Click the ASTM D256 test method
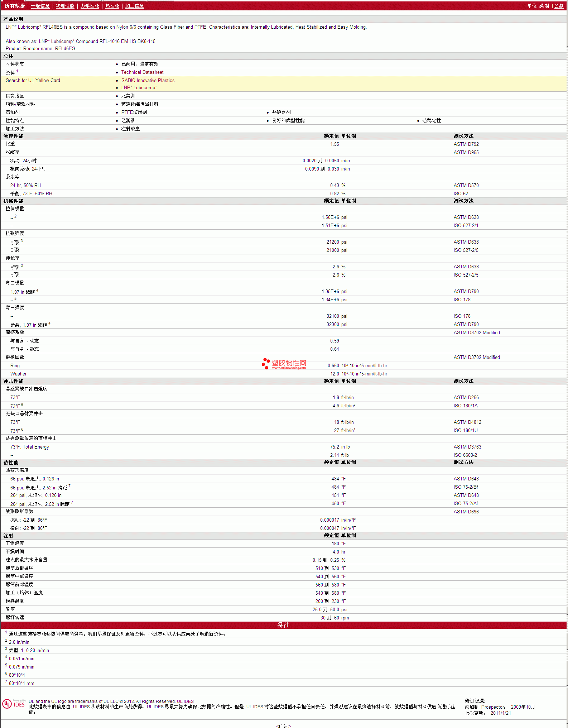This screenshot has width=568, height=728. pos(466,397)
